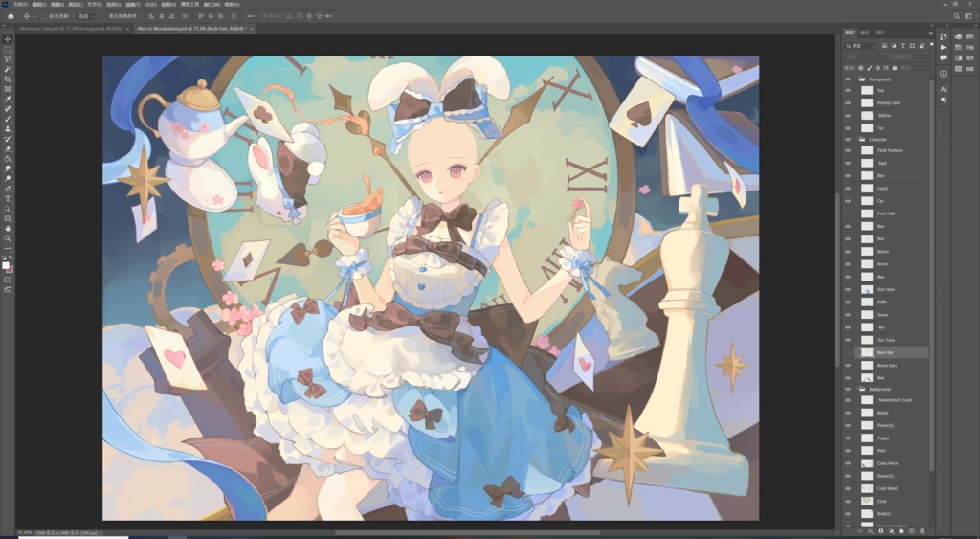Select the Crop tool

point(8,79)
